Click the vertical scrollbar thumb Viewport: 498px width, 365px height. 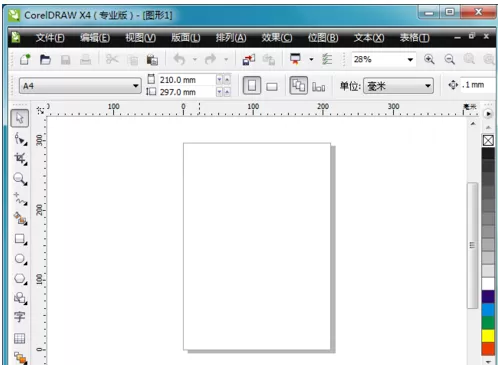click(x=472, y=245)
